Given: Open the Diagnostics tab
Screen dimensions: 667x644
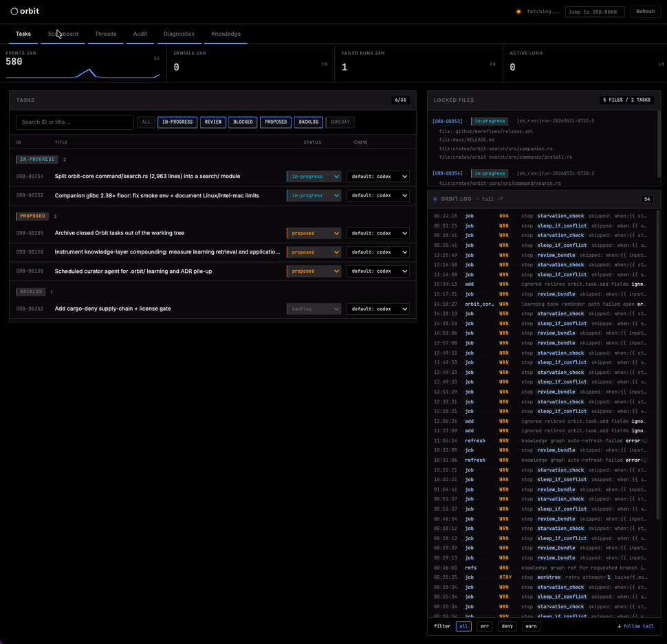Looking at the screenshot, I should (x=179, y=34).
